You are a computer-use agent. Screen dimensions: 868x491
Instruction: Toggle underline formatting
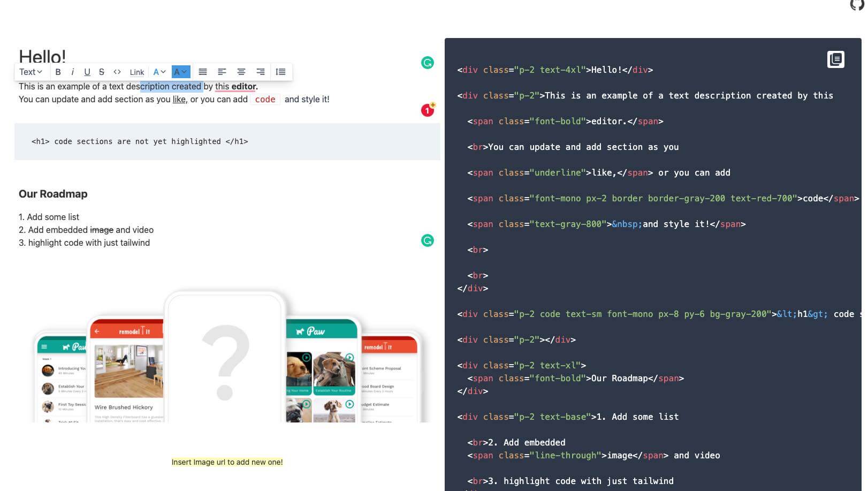[x=87, y=72]
